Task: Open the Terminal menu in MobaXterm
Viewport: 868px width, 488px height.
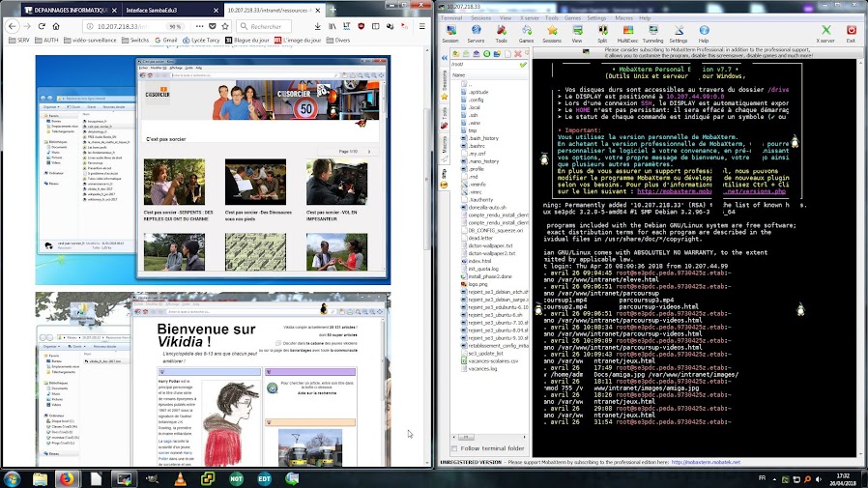Action: [451, 17]
